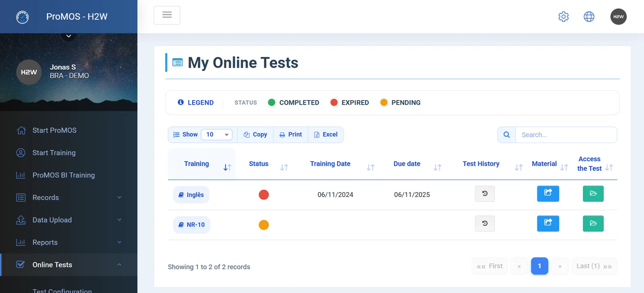Click the red status dot for Inglês
Image resolution: width=644 pixels, height=293 pixels.
click(x=264, y=195)
